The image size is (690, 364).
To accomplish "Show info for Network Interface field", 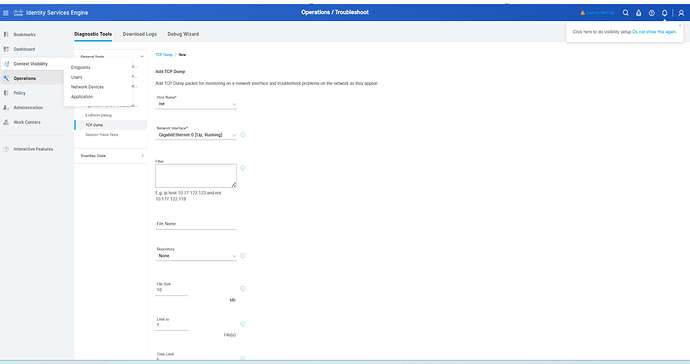I will coord(242,135).
